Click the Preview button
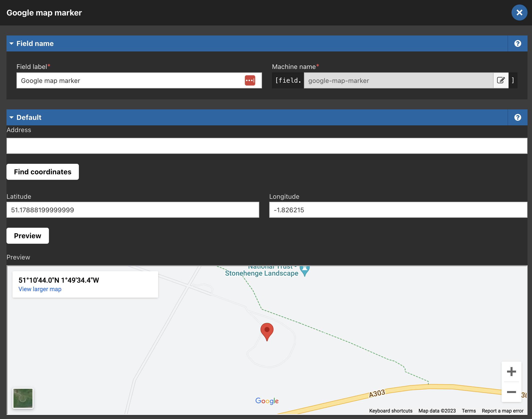 28,236
